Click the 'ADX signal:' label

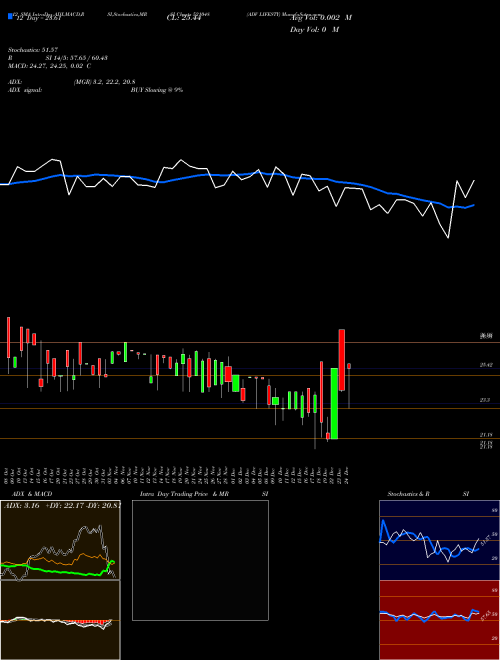25,90
